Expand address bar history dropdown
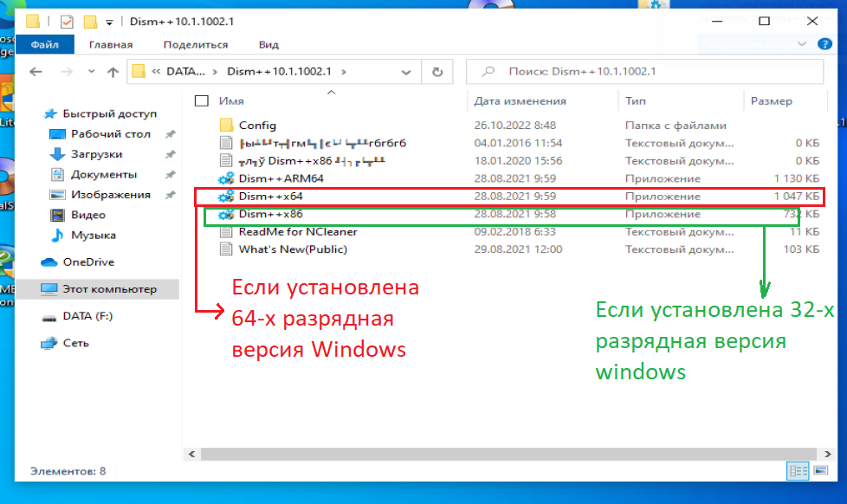 (x=406, y=72)
